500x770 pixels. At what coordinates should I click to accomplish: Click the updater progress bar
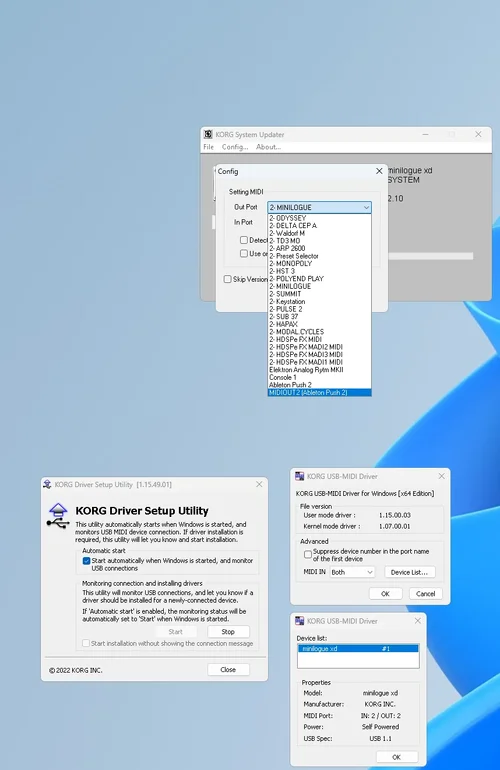(430, 256)
